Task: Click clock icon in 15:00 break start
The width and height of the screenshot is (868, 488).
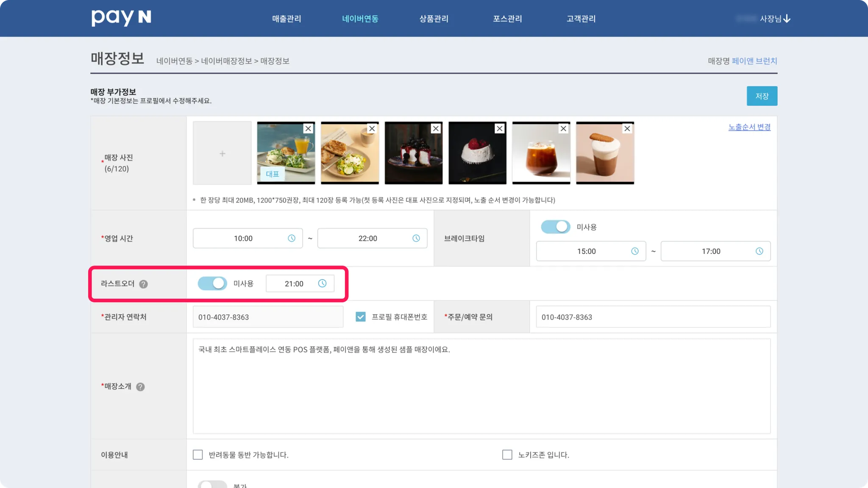Action: pyautogui.click(x=635, y=251)
